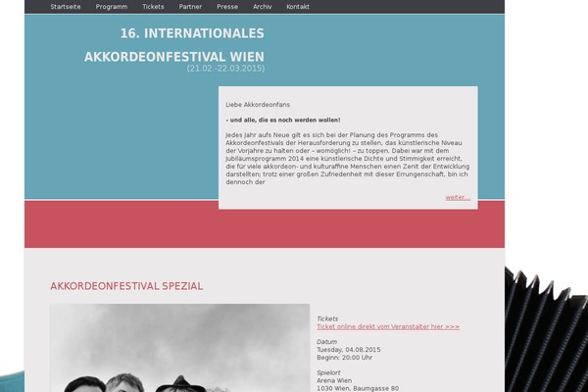
Task: Follow the 'weiter...' link
Action: point(458,197)
